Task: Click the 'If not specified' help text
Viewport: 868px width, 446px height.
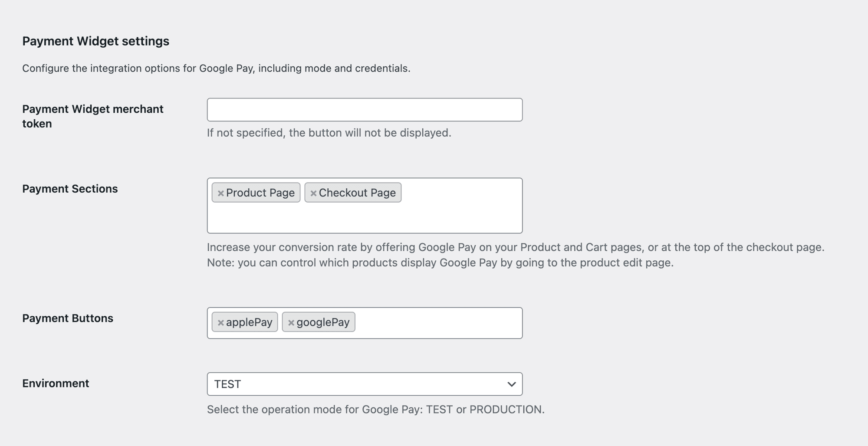Action: click(329, 133)
